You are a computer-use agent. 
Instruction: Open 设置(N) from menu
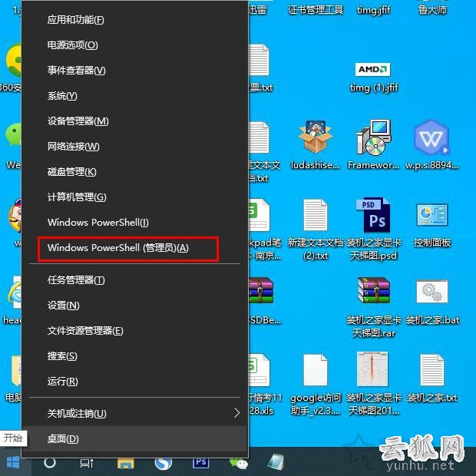pos(135,305)
